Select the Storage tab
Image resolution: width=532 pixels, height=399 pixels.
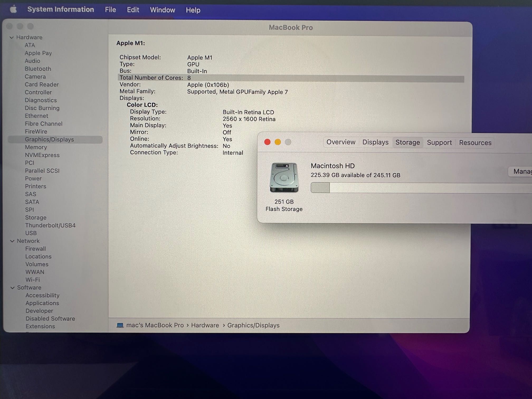click(x=407, y=142)
